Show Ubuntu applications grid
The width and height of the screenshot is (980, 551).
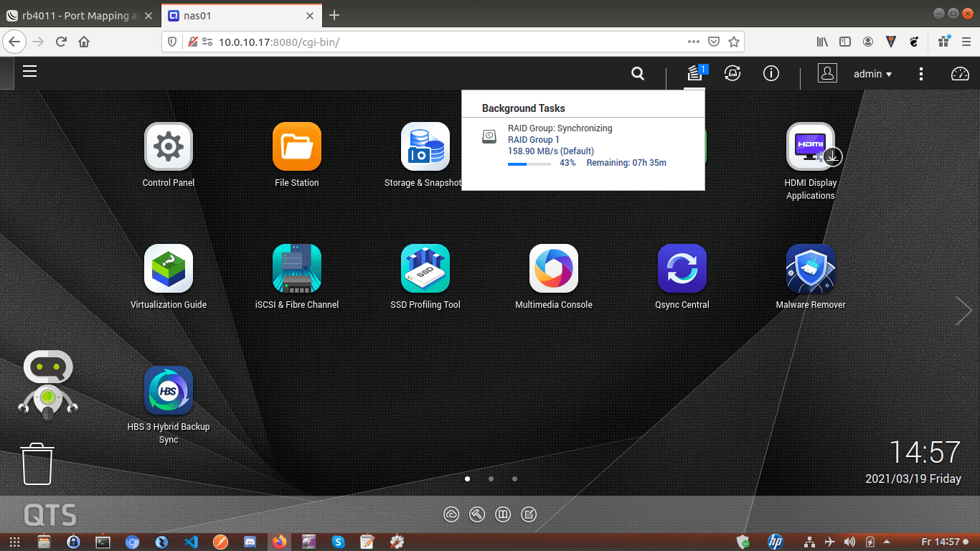[14, 542]
